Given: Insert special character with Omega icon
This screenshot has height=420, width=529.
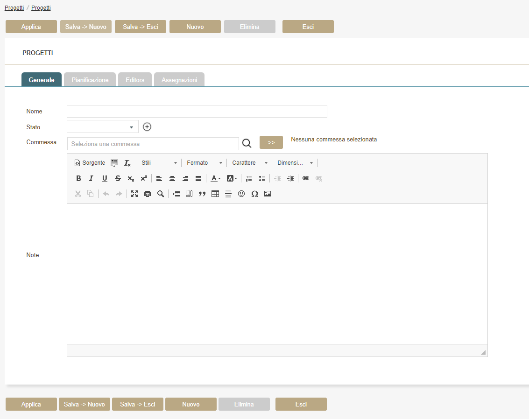Looking at the screenshot, I should [x=254, y=194].
